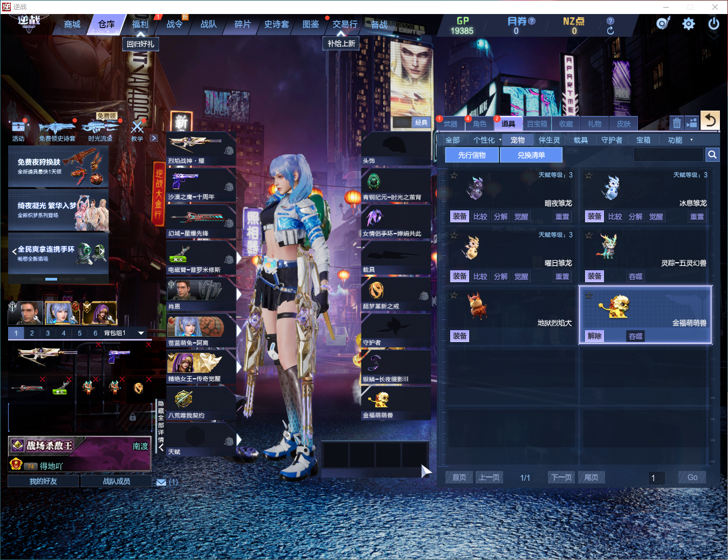Click the 兑换清单 button
Image resolution: width=728 pixels, height=560 pixels.
[531, 155]
